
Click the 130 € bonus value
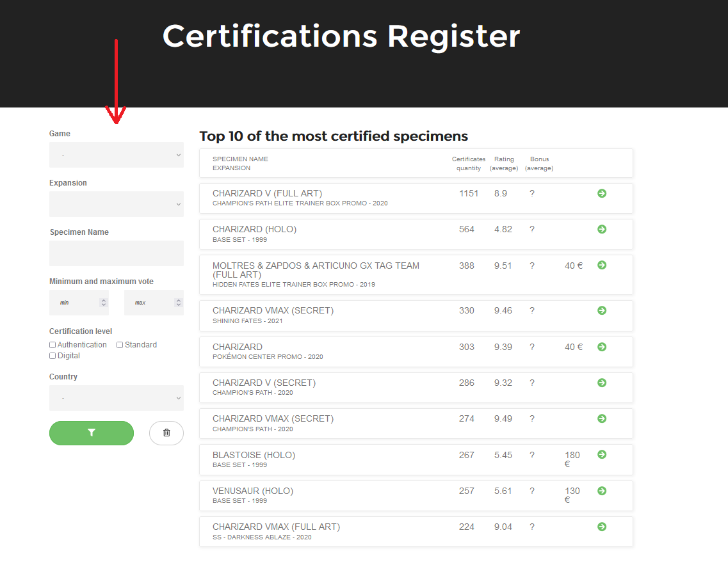click(572, 495)
